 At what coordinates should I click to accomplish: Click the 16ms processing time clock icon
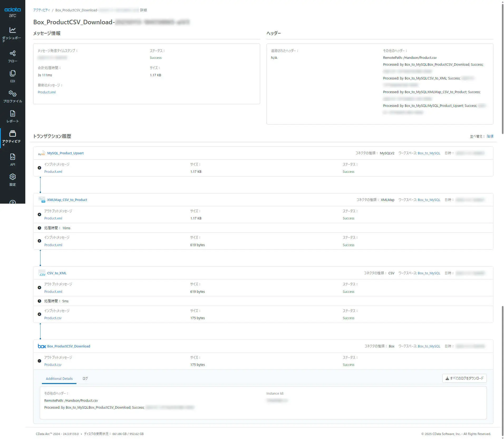point(39,228)
